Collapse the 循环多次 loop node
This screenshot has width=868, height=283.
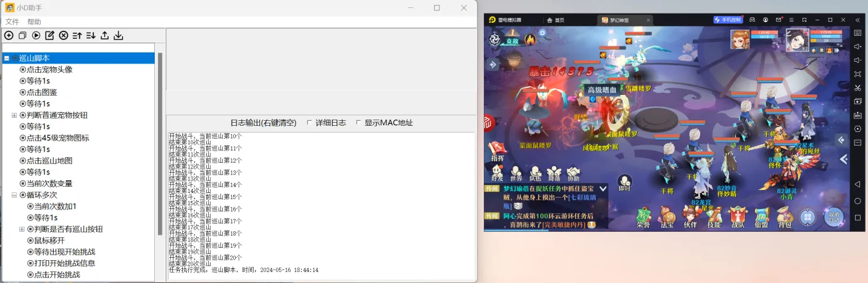(14, 195)
